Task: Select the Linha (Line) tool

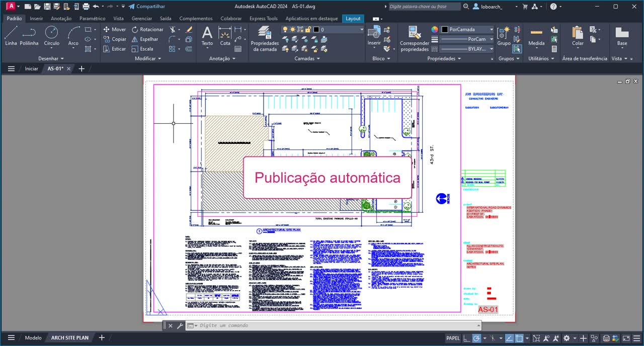Action: tap(11, 38)
